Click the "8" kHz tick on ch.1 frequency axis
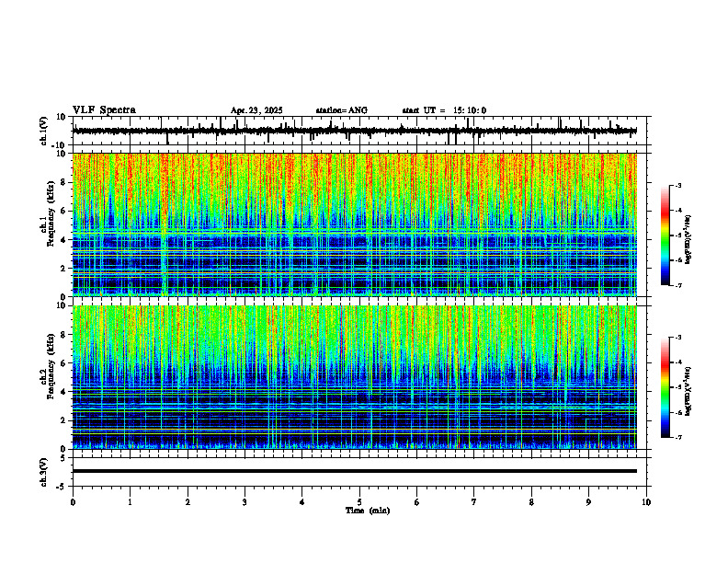 tap(63, 182)
